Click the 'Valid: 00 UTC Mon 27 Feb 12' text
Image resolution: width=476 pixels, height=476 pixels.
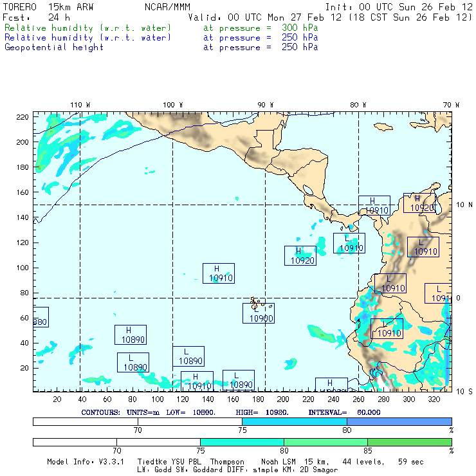pos(265,17)
